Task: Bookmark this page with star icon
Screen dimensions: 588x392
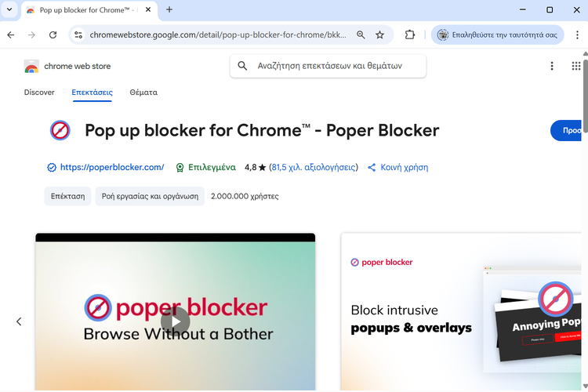Action: tap(380, 34)
